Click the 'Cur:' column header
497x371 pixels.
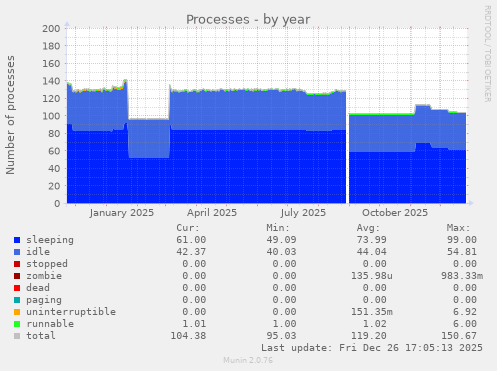pyautogui.click(x=188, y=228)
